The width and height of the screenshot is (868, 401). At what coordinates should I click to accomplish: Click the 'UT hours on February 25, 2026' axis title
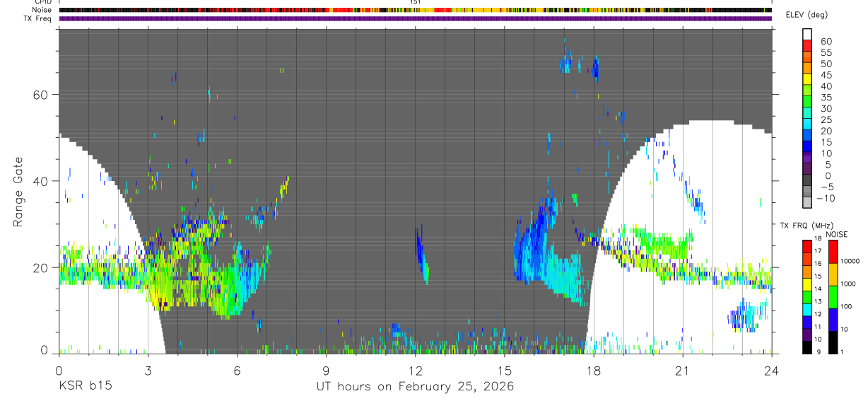point(414,387)
